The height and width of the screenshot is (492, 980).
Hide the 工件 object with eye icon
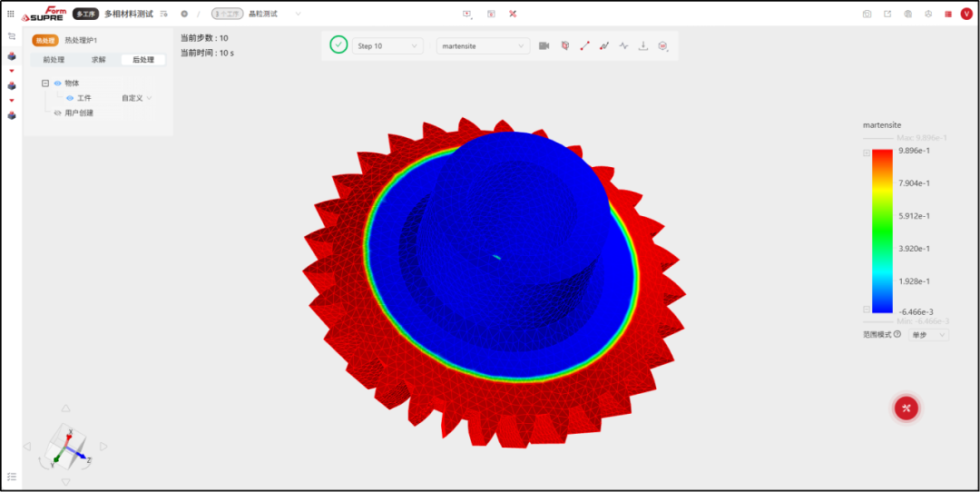70,98
